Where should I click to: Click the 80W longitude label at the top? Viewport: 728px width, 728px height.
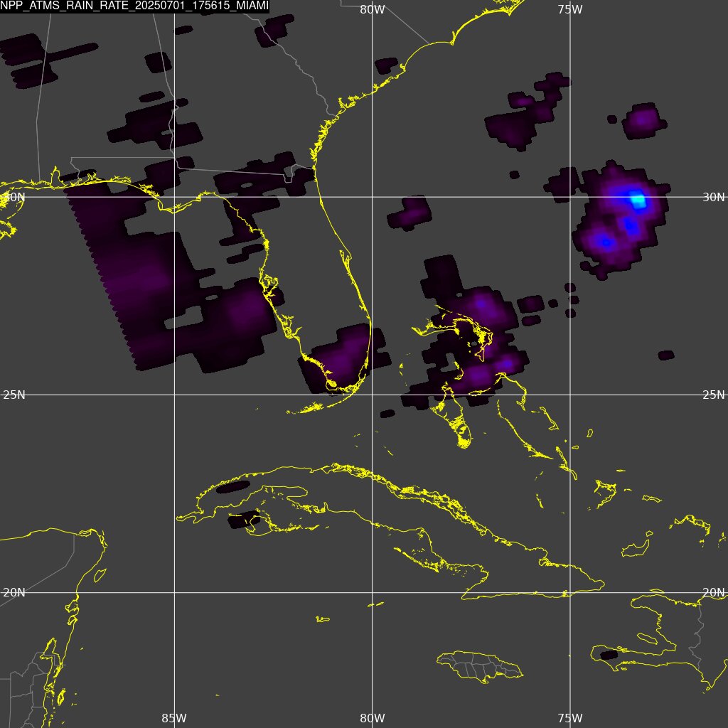(x=373, y=9)
